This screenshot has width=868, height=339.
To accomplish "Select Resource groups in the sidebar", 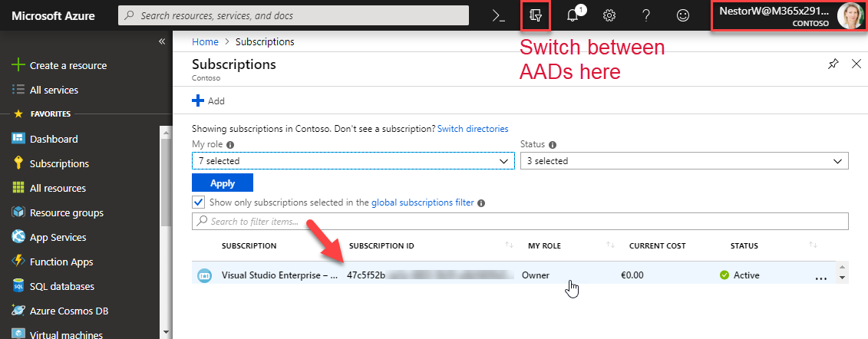I will [x=66, y=212].
